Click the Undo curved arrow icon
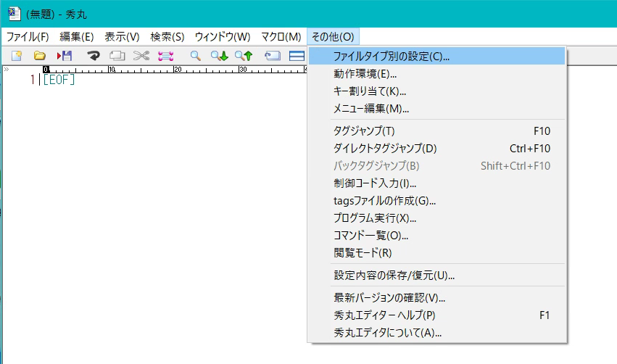 tap(94, 56)
